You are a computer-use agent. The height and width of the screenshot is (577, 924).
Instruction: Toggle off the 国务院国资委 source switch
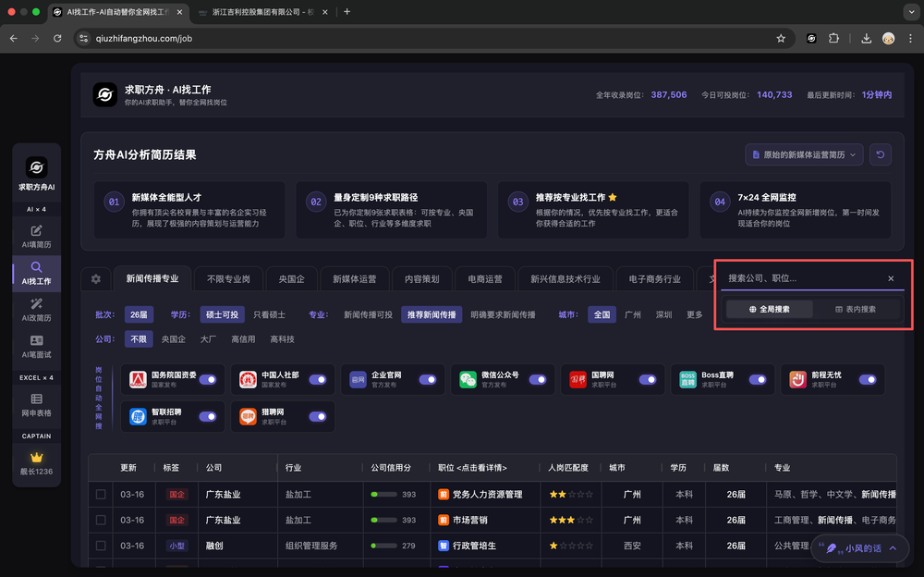[x=208, y=379]
